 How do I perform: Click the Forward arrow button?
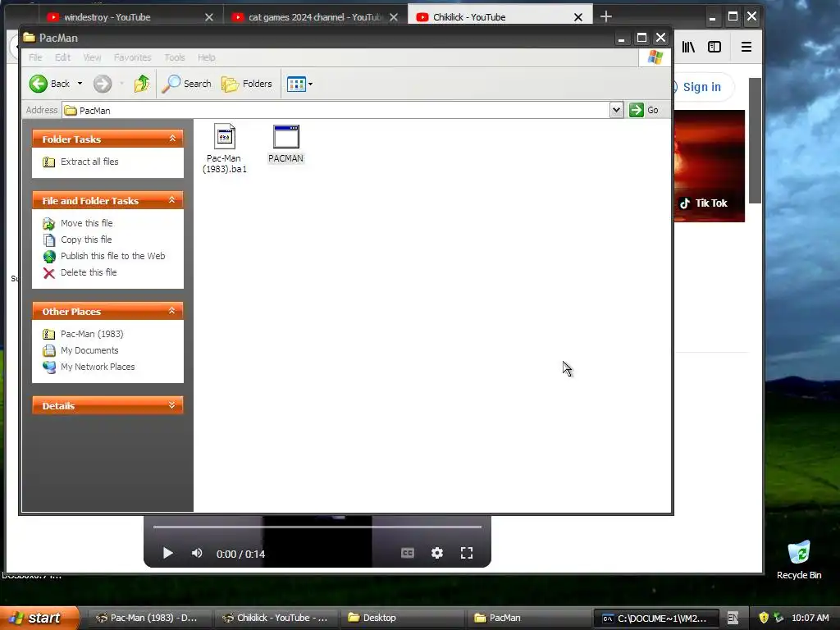click(x=103, y=84)
